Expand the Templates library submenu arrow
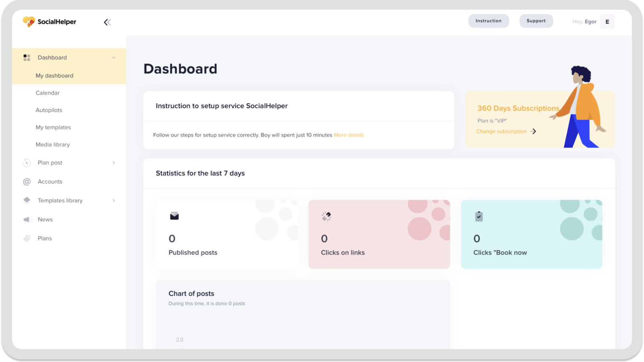 coord(114,200)
